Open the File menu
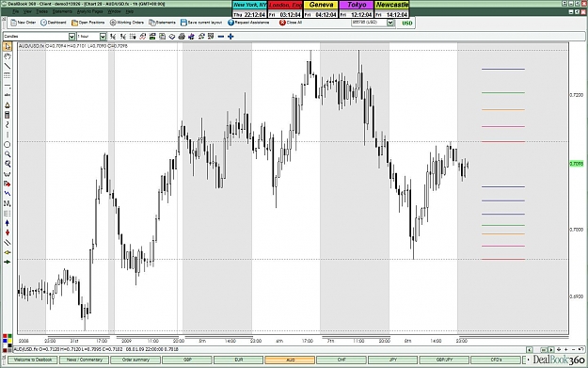The height and width of the screenshot is (368, 588). click(x=15, y=11)
